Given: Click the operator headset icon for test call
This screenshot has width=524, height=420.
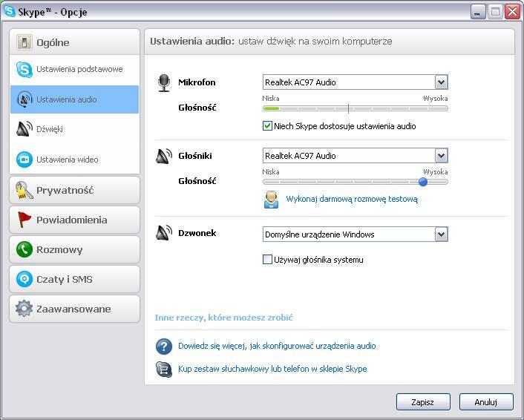Looking at the screenshot, I should tap(271, 200).
